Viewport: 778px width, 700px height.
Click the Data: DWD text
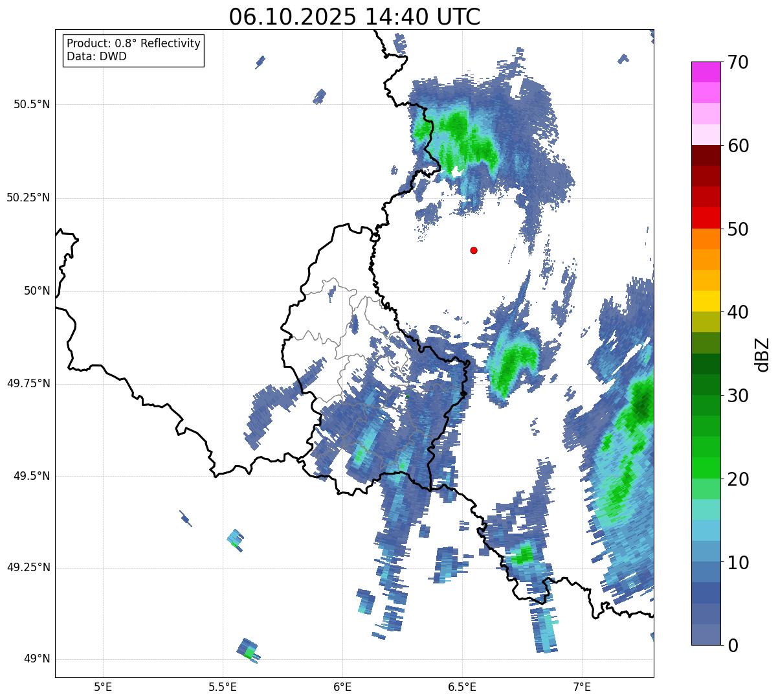point(96,56)
